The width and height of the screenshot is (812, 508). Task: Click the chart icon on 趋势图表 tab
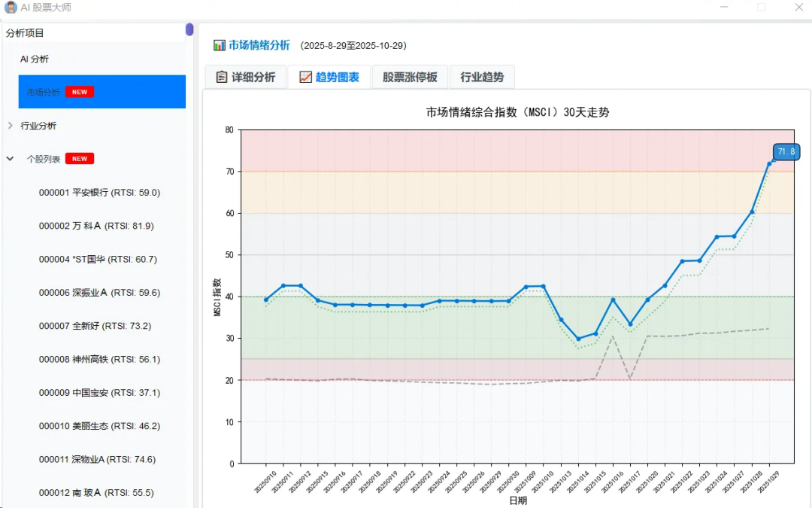point(305,77)
